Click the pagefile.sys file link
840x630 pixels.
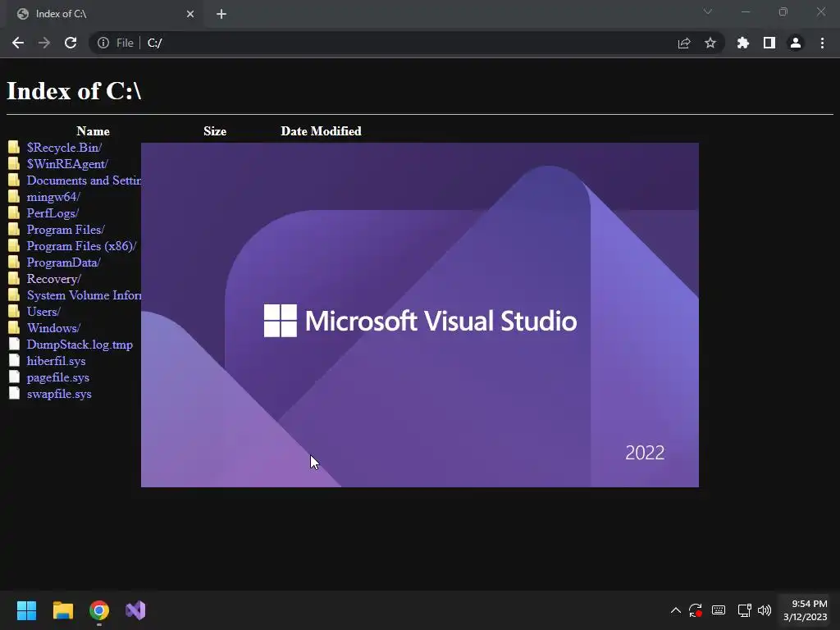click(58, 377)
